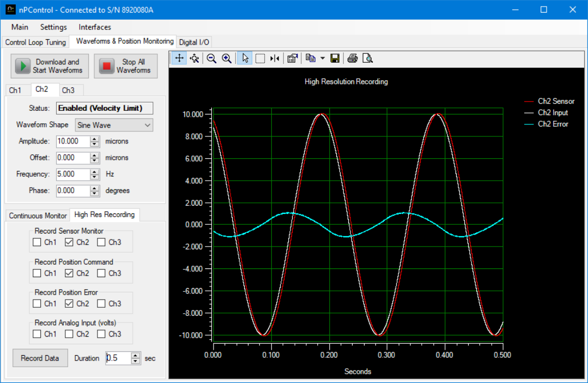Expand the copy dropdown arrow in chart toolbar
588x383 pixels.
click(x=322, y=58)
